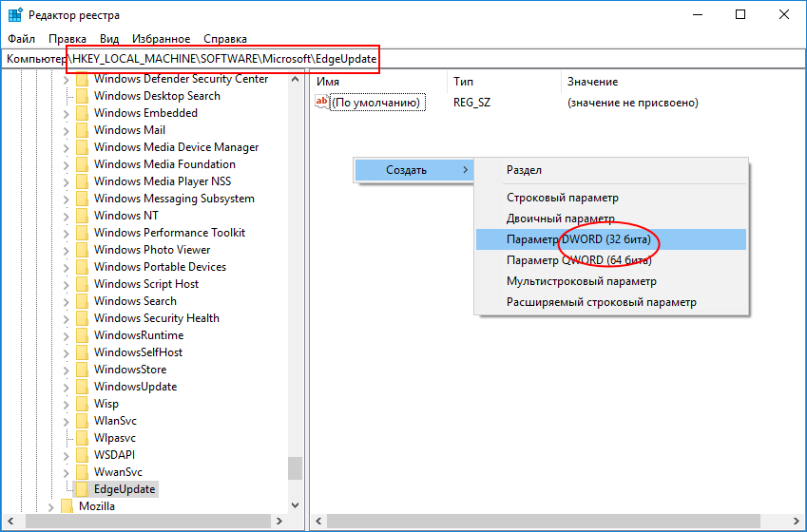
Task: Click folder icon of Windows NT
Action: click(x=82, y=216)
